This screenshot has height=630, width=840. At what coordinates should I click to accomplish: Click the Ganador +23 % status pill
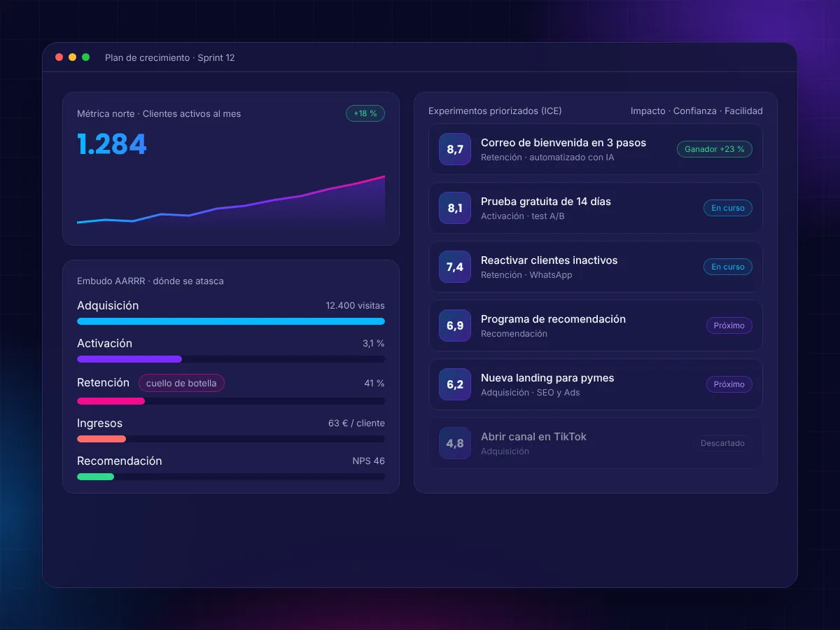pos(715,149)
